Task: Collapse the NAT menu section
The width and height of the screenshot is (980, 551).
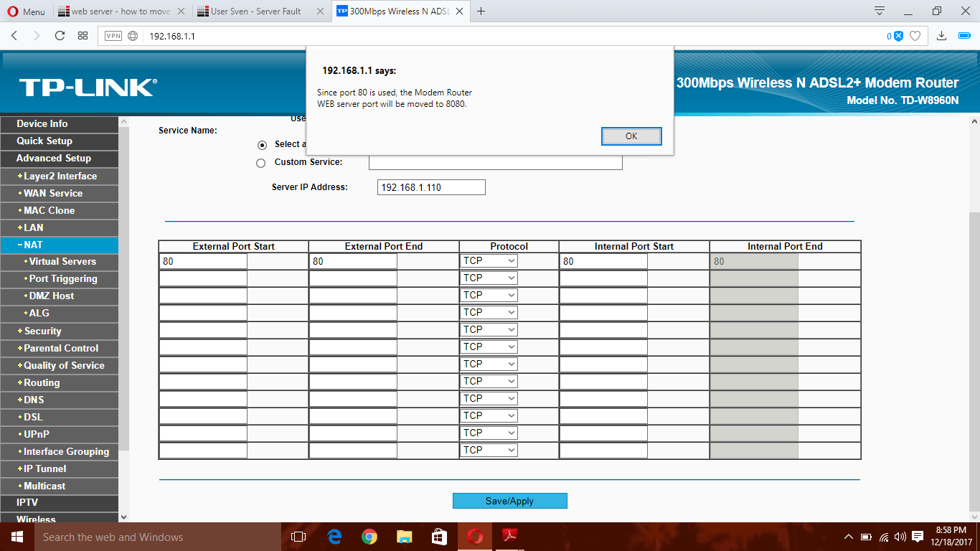Action: click(33, 245)
